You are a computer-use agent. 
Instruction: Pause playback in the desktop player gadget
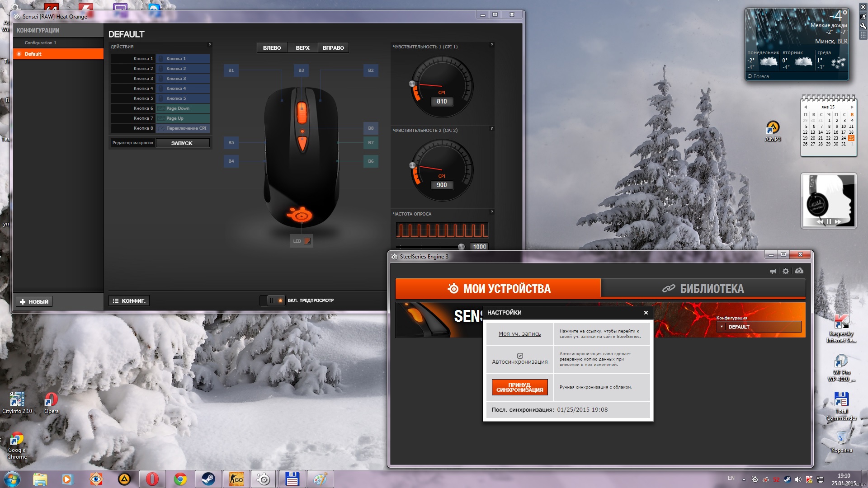pos(829,222)
